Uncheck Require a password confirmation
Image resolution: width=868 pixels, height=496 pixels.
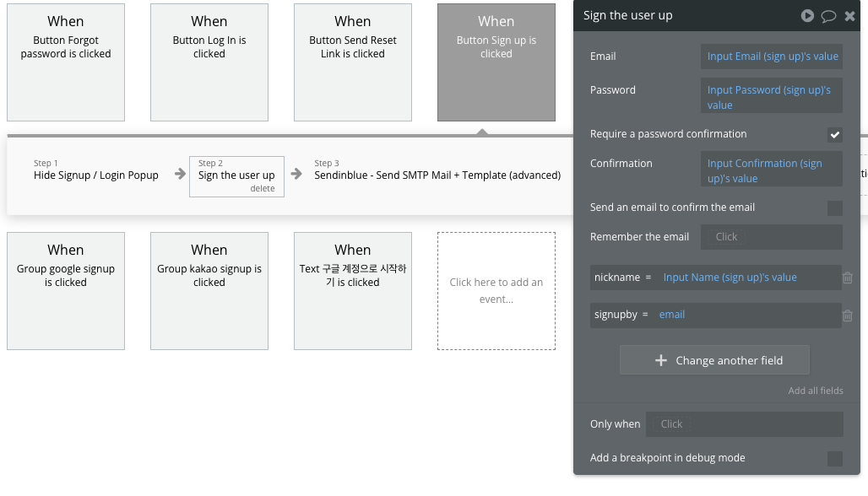pyautogui.click(x=835, y=134)
